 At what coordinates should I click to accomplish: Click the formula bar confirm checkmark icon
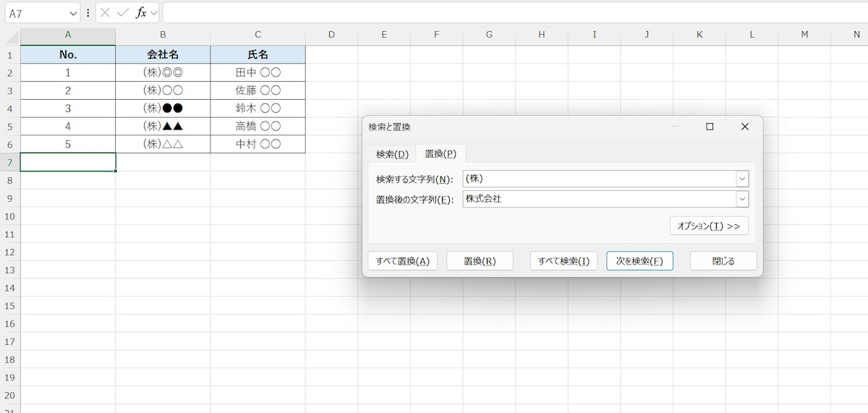123,13
